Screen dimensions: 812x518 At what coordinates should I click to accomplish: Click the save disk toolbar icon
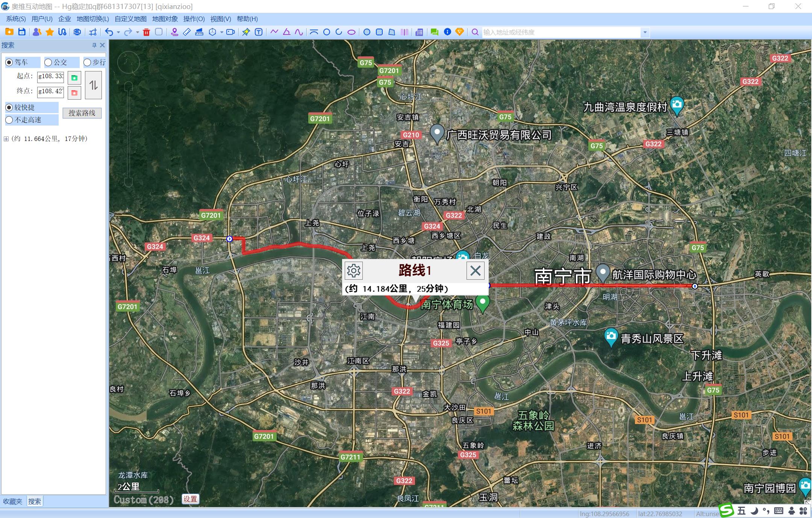tap(22, 32)
